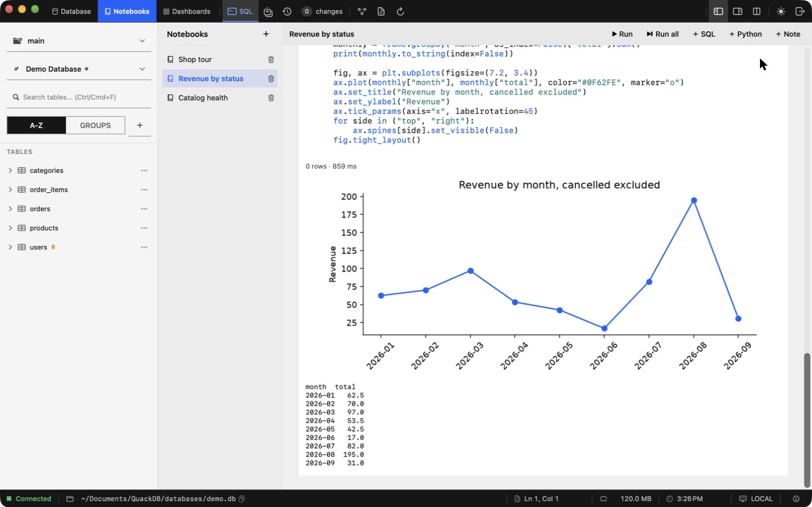Open more options for users table
812x507 pixels.
[144, 248]
